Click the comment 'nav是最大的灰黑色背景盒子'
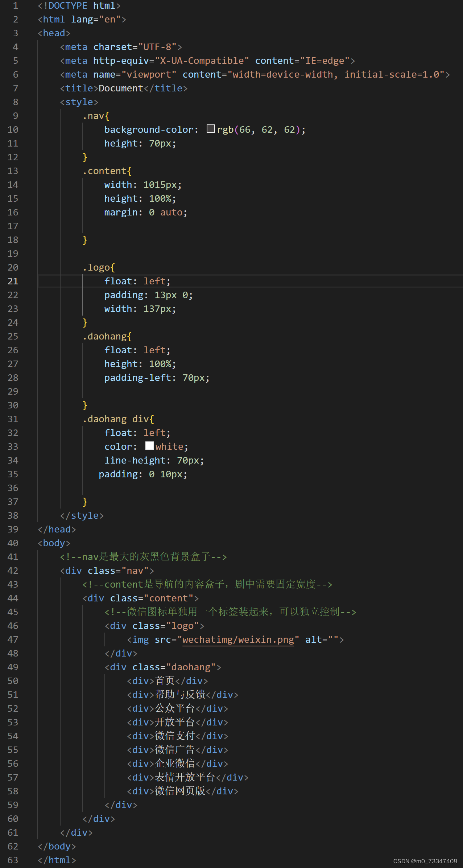463x868 pixels. (143, 557)
